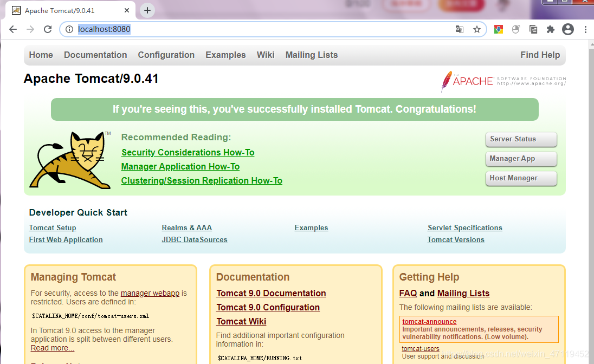This screenshot has height=364, width=594.
Task: Click the Recommended Reading: heading
Action: [x=176, y=137]
